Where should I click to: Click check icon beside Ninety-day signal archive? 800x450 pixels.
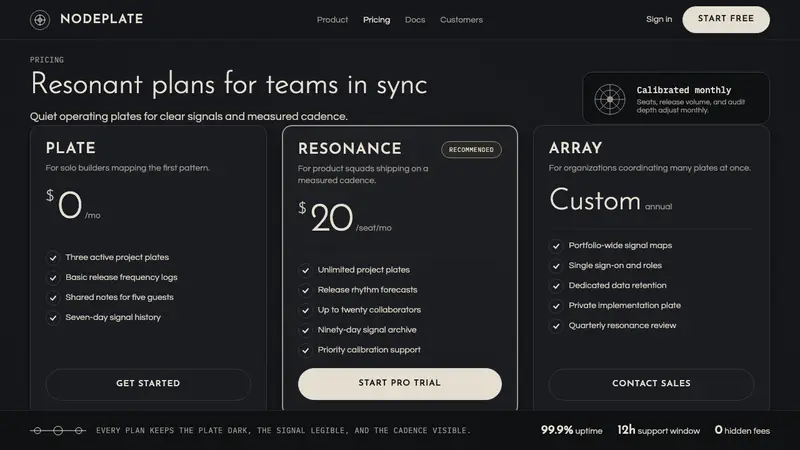coord(305,331)
